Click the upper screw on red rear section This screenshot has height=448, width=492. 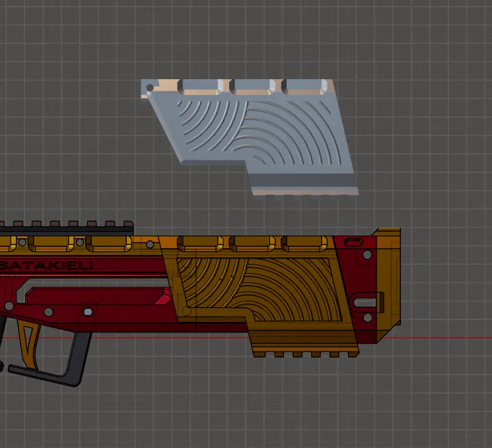pyautogui.click(x=367, y=254)
